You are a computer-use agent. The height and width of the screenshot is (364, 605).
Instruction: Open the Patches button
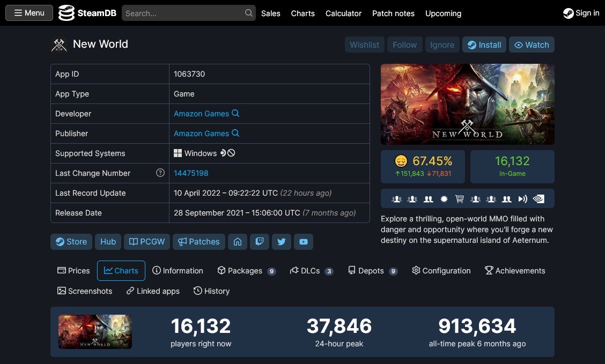198,242
